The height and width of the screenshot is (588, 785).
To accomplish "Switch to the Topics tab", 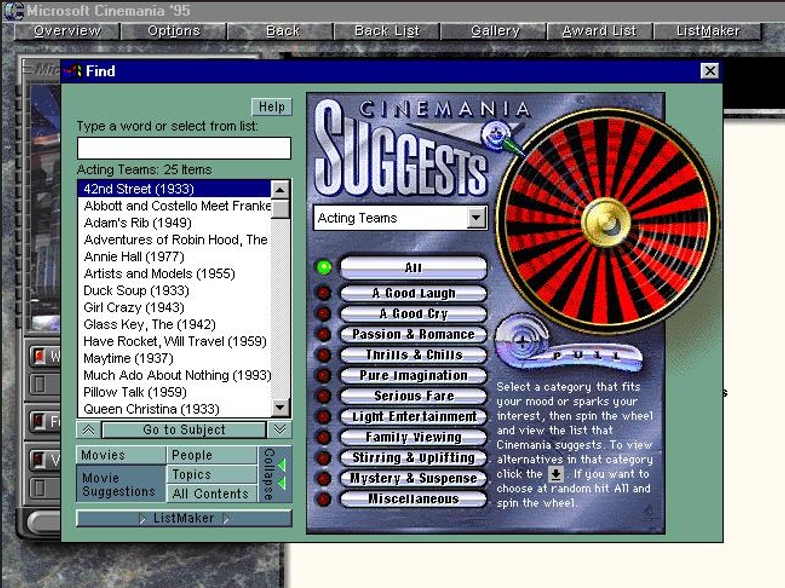I will coord(212,474).
